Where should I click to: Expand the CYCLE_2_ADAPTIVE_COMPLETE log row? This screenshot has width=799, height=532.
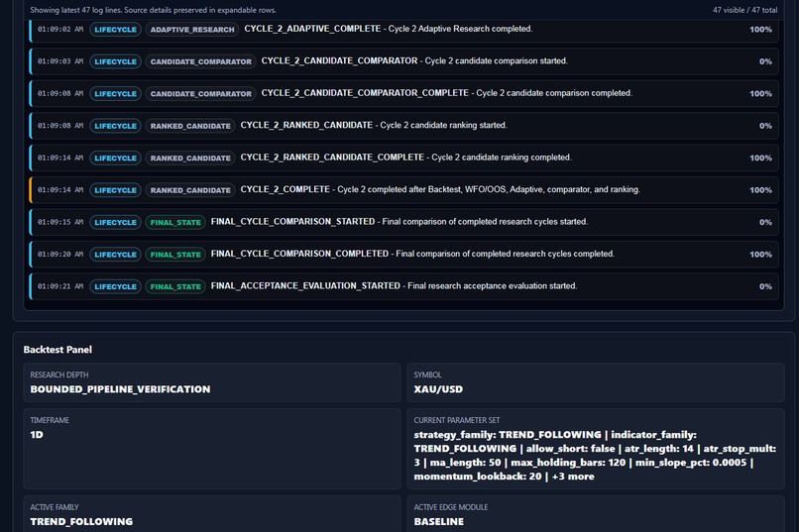point(404,30)
